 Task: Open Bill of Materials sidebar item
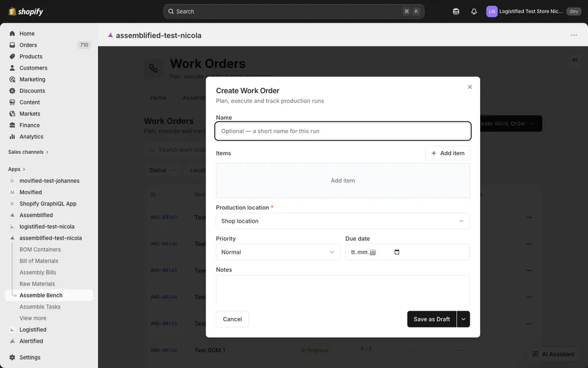click(x=39, y=261)
